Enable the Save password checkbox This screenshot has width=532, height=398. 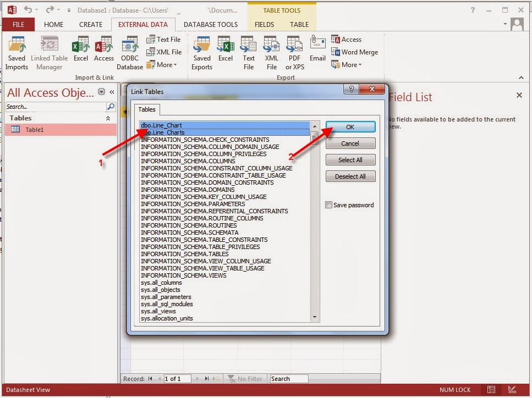pyautogui.click(x=327, y=204)
